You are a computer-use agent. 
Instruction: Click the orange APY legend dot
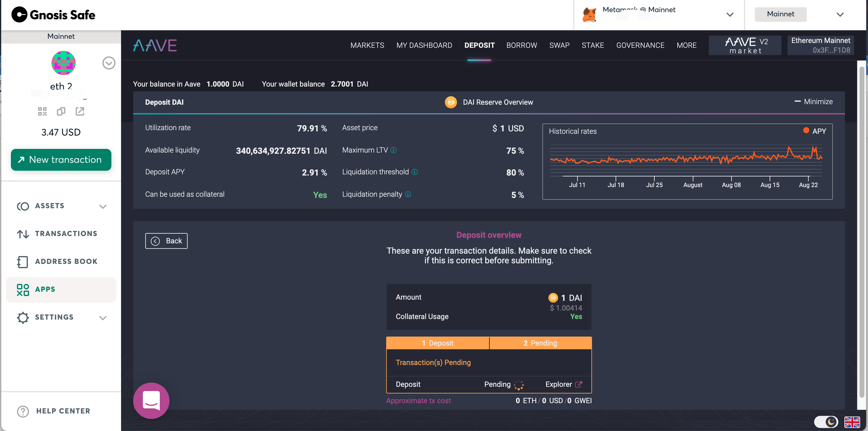[x=806, y=130]
